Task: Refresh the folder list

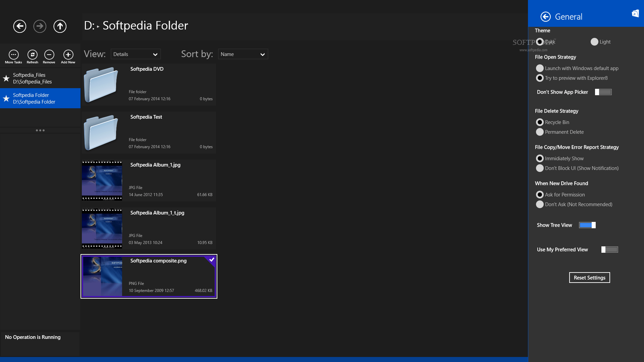Action: (33, 55)
